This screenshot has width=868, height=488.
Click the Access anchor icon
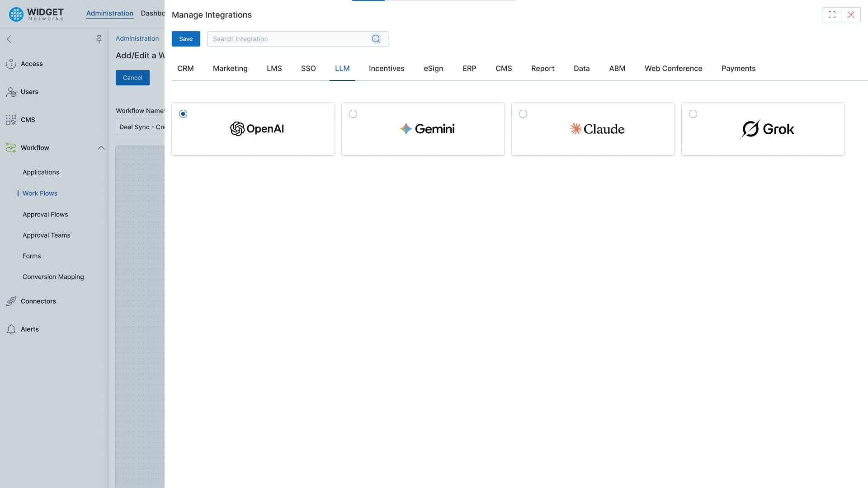pyautogui.click(x=11, y=64)
